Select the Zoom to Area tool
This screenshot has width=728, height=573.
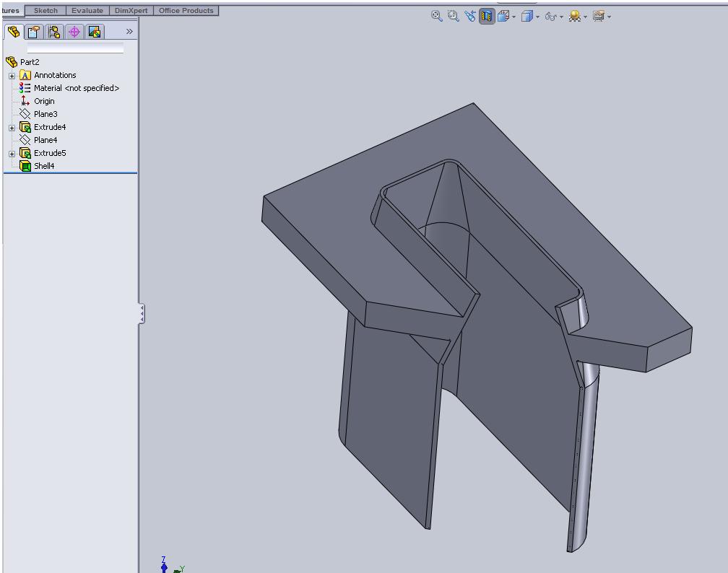(x=453, y=17)
